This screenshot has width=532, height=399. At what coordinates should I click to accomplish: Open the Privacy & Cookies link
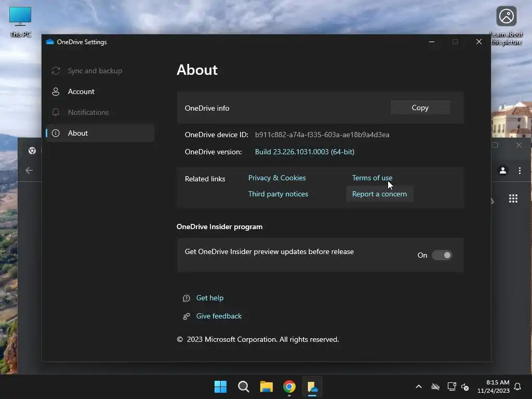277,178
